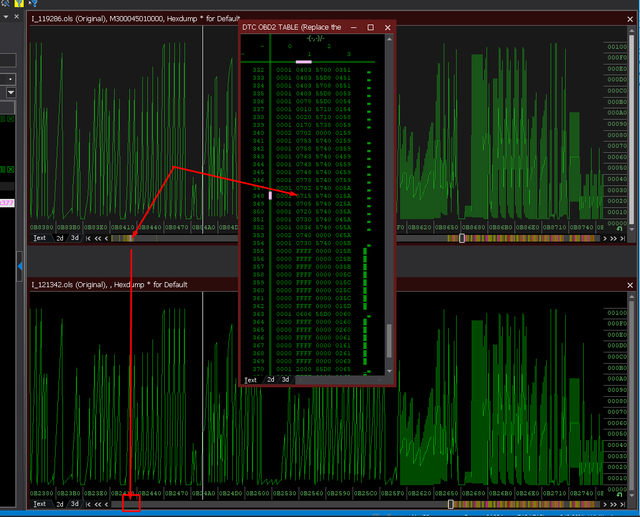
Task: Minimize the DTC OBD2 TABLE window
Action: coord(353,27)
